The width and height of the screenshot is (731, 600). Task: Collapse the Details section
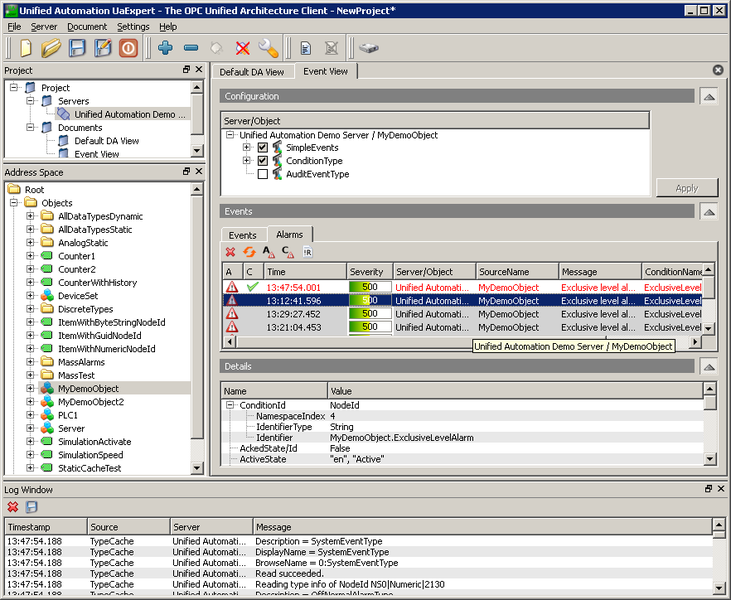point(709,367)
